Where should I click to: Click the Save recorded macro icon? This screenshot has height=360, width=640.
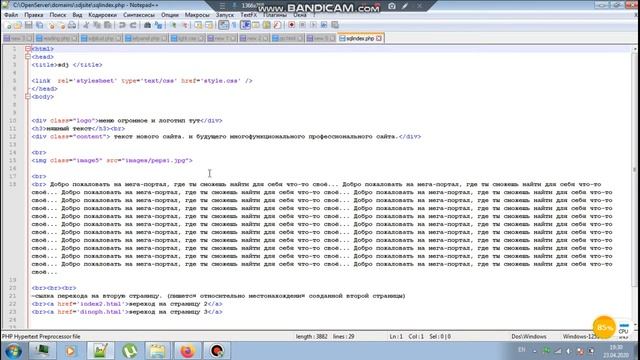335,25
